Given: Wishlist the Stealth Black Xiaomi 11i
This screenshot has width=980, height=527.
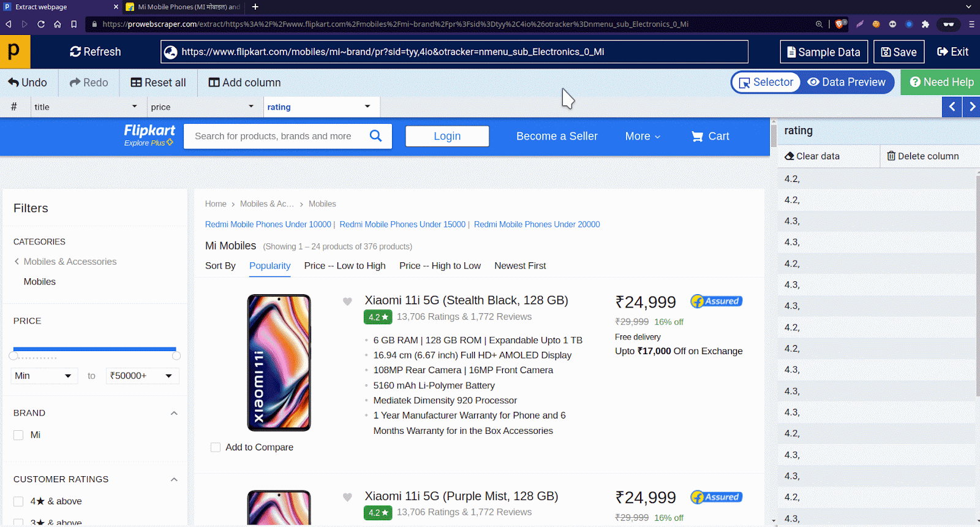Looking at the screenshot, I should [347, 301].
